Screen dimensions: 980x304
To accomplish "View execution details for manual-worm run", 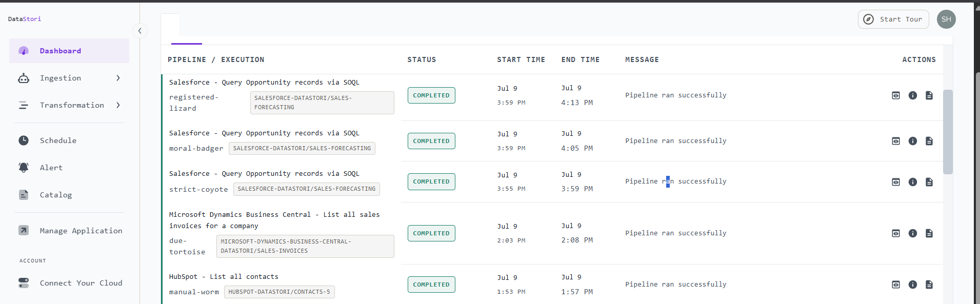I will [896, 285].
